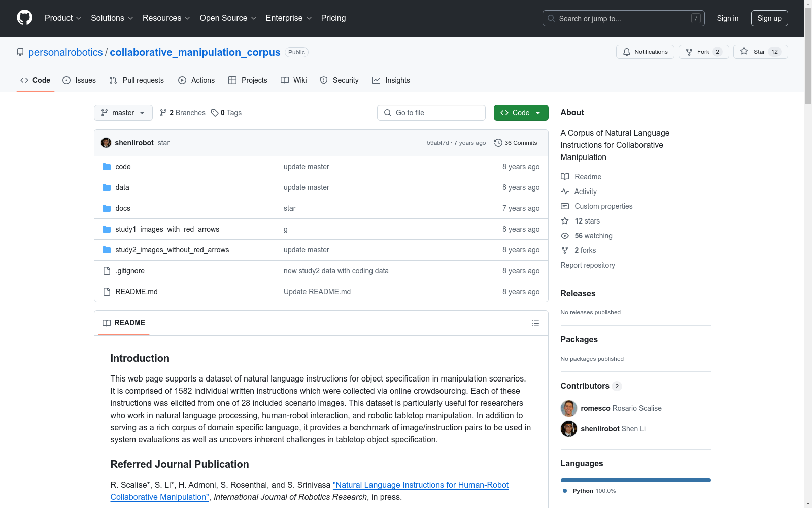The width and height of the screenshot is (812, 508).
Task: Select the Code tab
Action: (x=36, y=80)
